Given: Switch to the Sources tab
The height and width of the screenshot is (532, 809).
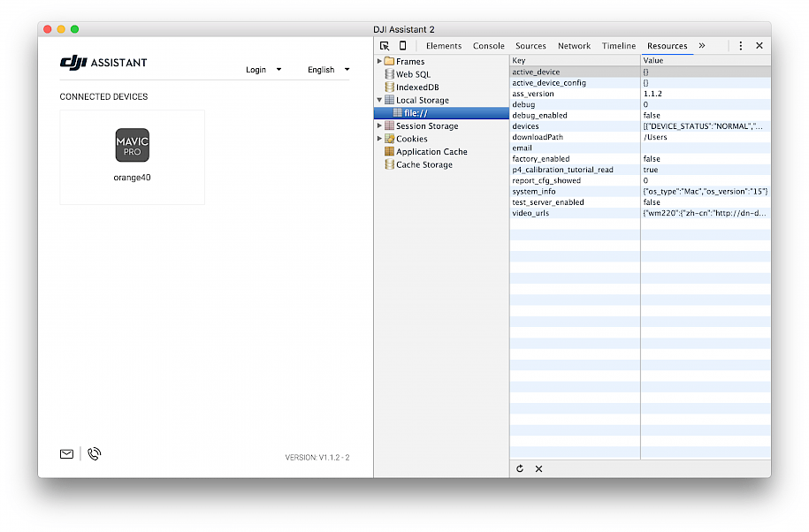Looking at the screenshot, I should (530, 46).
